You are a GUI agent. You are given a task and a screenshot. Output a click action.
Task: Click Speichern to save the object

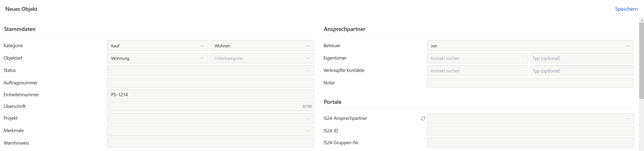(626, 9)
